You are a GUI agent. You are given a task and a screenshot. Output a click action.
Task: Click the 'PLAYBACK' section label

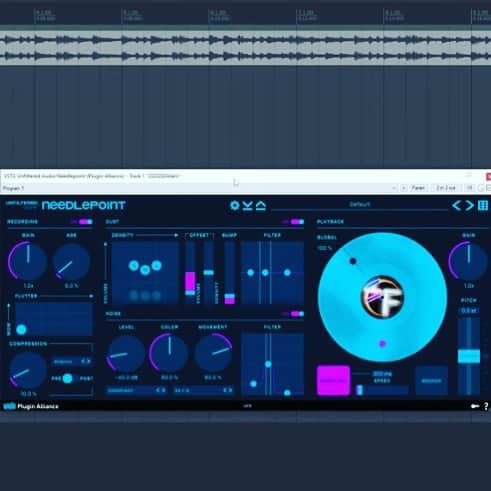[330, 222]
